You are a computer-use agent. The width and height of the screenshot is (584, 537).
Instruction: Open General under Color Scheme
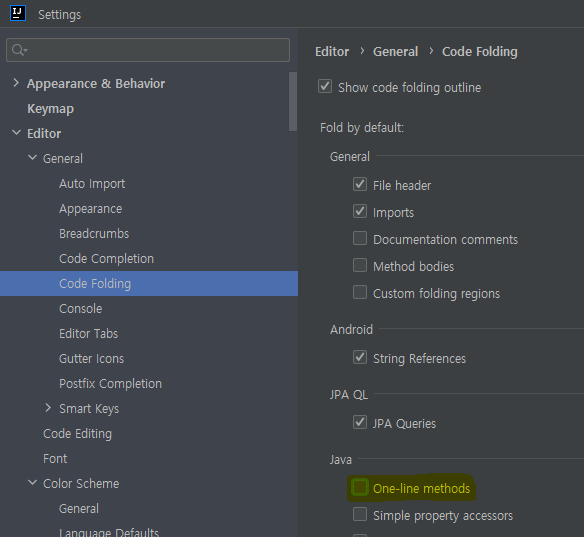[x=79, y=508]
